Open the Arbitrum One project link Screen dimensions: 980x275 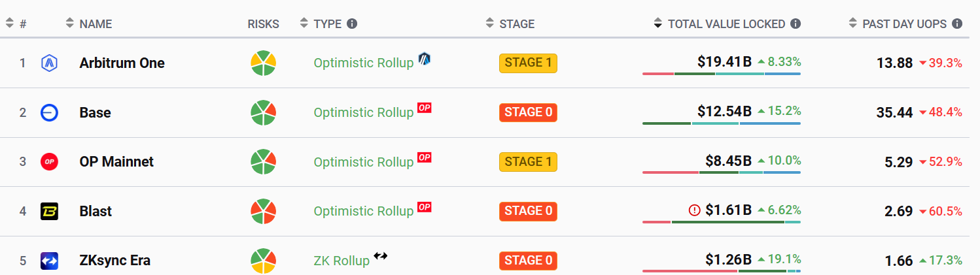pos(122,63)
